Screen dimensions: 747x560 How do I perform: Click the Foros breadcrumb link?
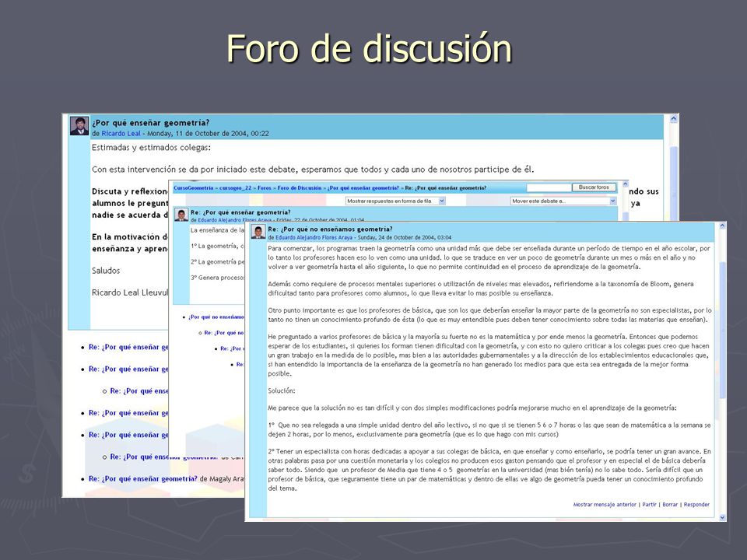(265, 188)
